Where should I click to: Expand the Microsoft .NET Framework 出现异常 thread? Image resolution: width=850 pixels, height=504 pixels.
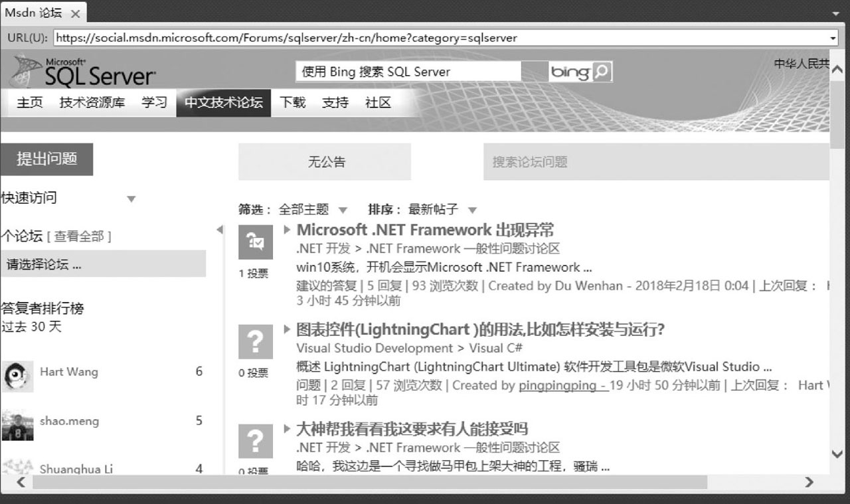coord(287,230)
